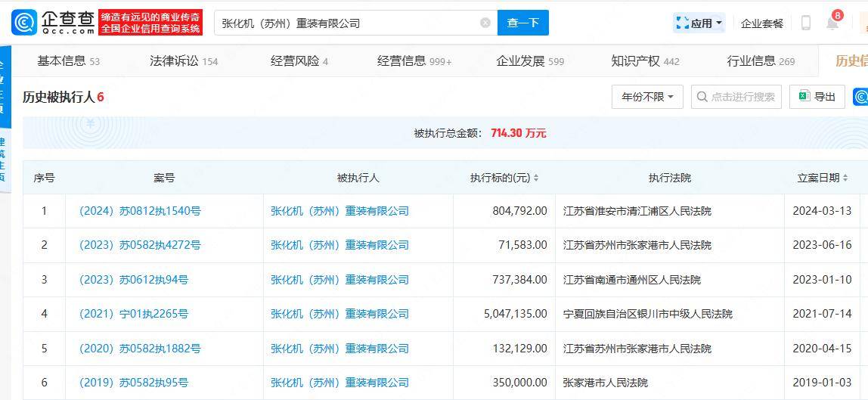Open company link in row 1 被执行人
This screenshot has width=868, height=400.
pos(340,211)
